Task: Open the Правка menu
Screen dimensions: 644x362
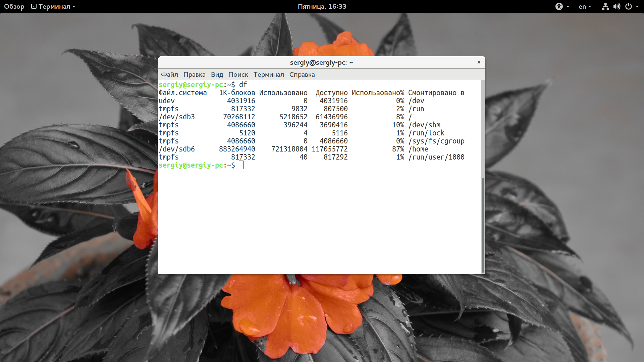Action: pos(194,74)
